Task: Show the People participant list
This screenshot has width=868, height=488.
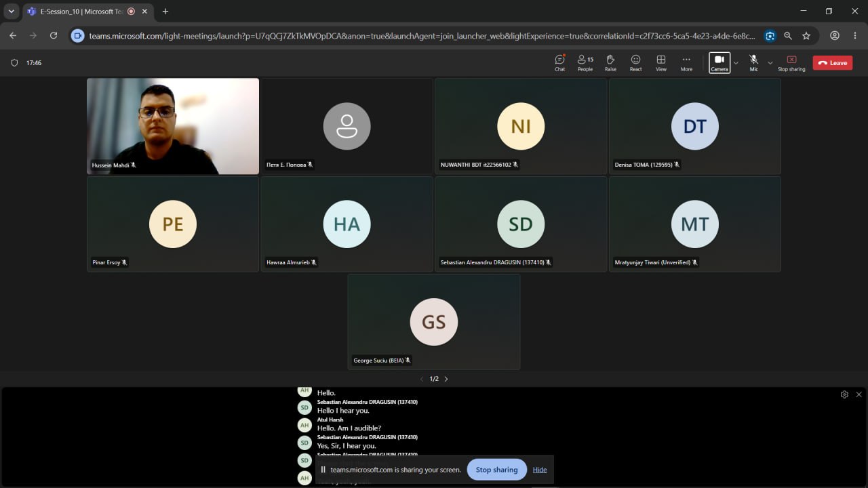Action: click(585, 63)
